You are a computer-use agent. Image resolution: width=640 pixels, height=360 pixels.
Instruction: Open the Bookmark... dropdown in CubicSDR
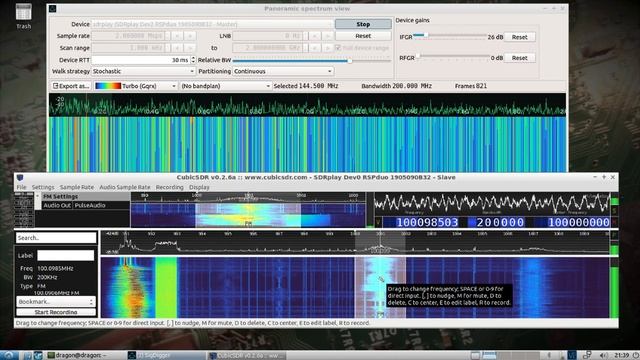coord(56,302)
